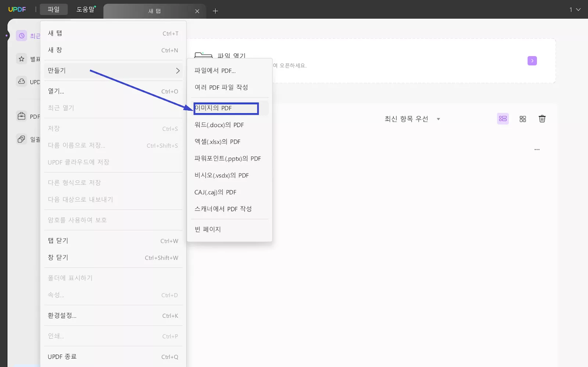Open the 별표 favorites star icon
The image size is (588, 367).
click(x=21, y=59)
